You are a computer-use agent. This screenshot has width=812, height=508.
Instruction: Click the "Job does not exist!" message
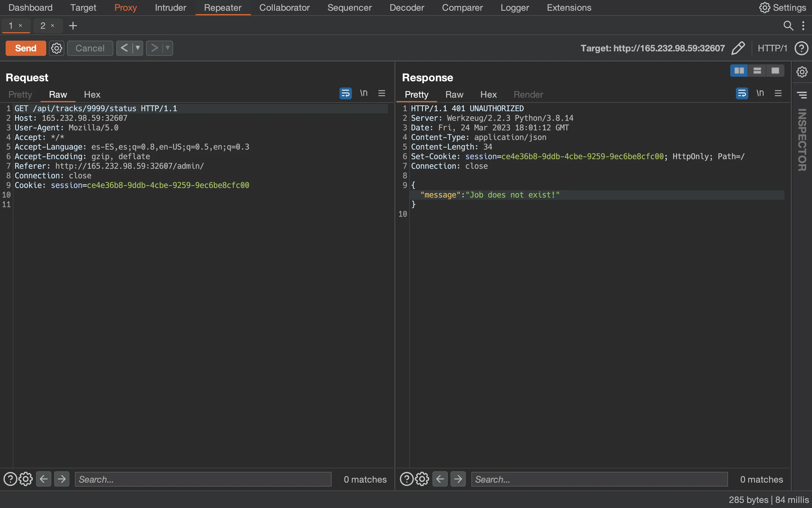point(512,195)
